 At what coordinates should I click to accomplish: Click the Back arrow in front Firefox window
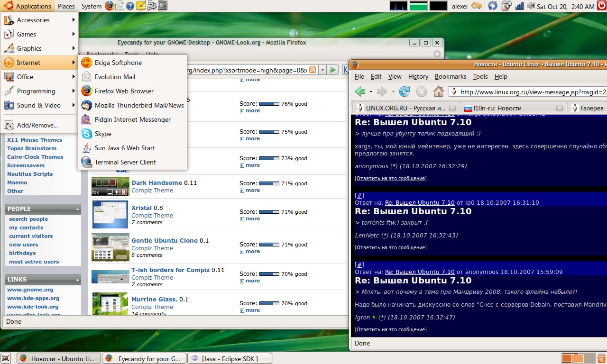360,91
